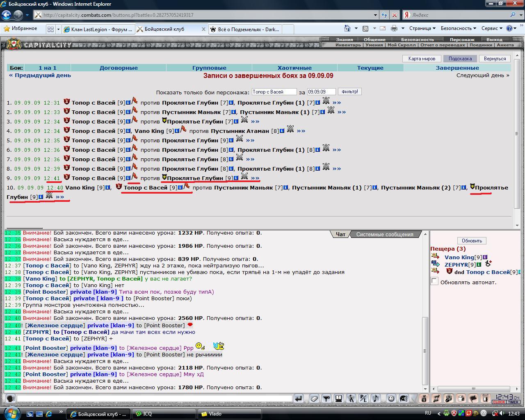Viewport: 525px width, 420px height.
Task: Click the IE back navigation button
Action: [6, 15]
